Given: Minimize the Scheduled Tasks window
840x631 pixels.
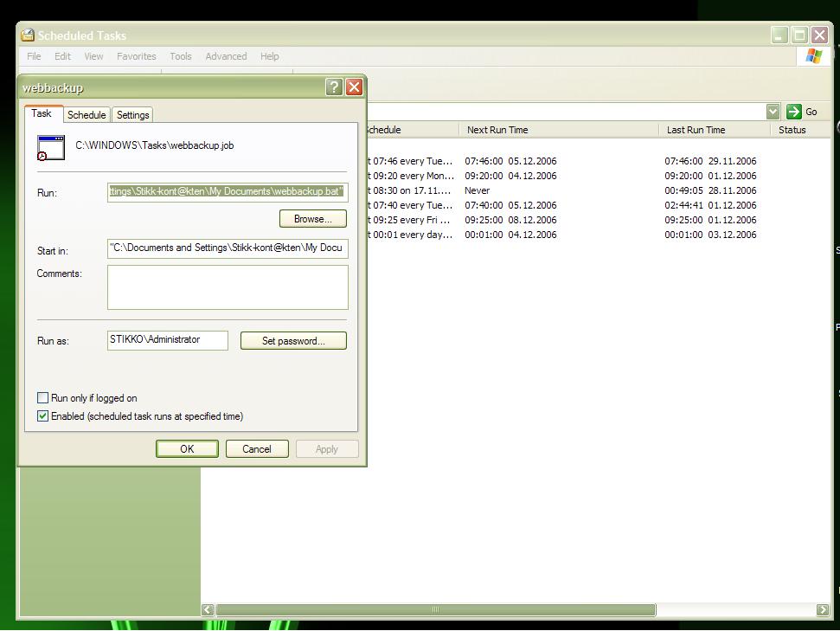Looking at the screenshot, I should click(x=779, y=35).
